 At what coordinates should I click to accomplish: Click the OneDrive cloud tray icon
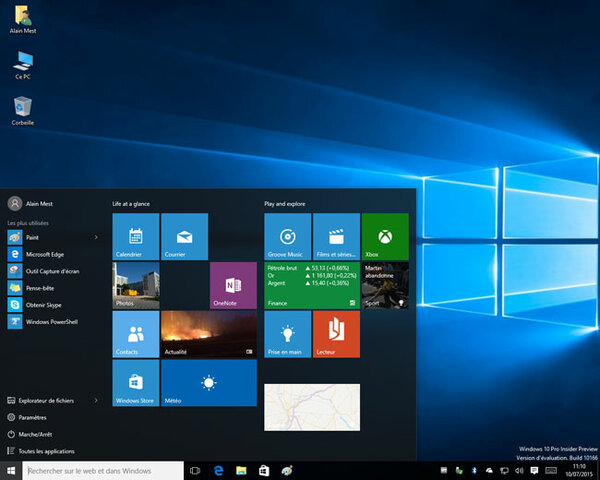pos(489,470)
